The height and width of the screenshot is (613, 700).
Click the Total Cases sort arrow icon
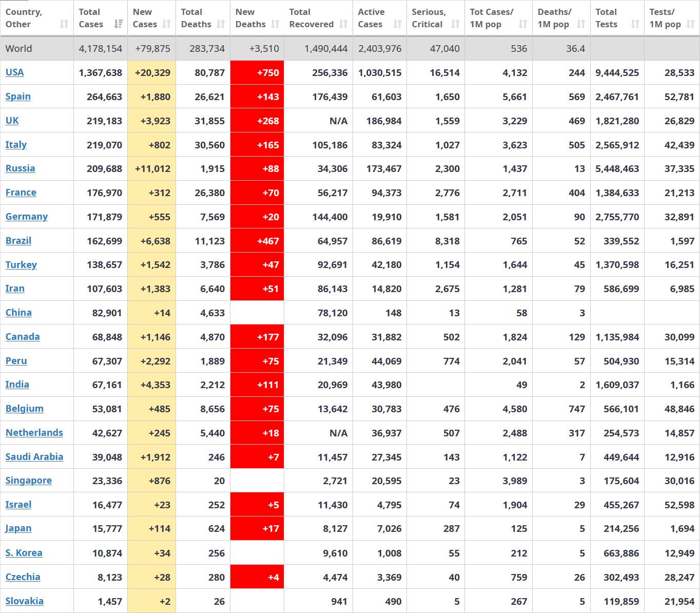click(119, 24)
